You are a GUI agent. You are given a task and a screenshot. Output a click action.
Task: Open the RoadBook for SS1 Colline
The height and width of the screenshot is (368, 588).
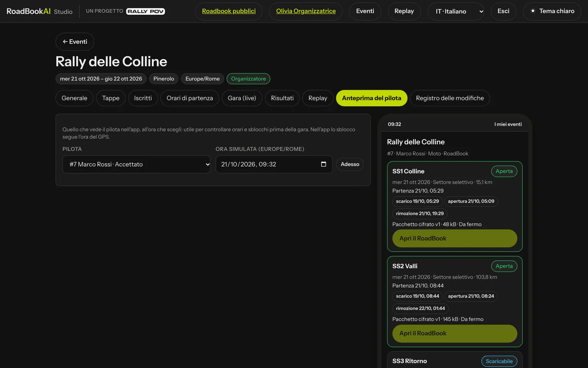(x=455, y=238)
